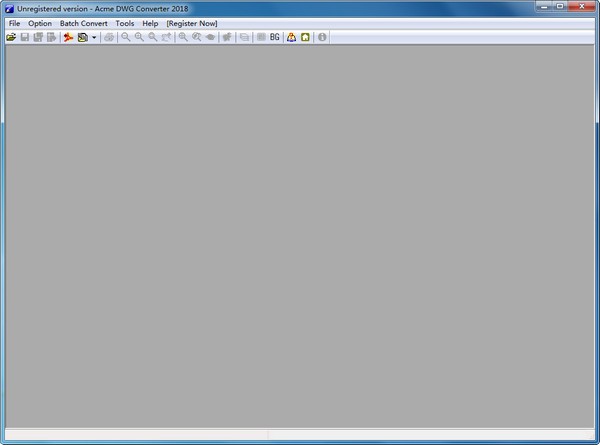
Task: Click the info circle icon
Action: click(x=322, y=37)
